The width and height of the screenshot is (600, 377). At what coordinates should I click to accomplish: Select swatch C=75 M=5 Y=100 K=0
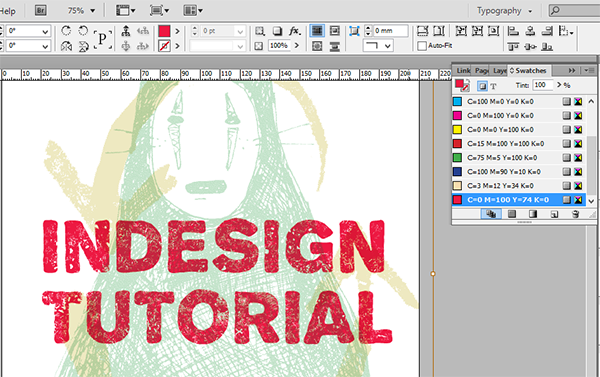[518, 158]
